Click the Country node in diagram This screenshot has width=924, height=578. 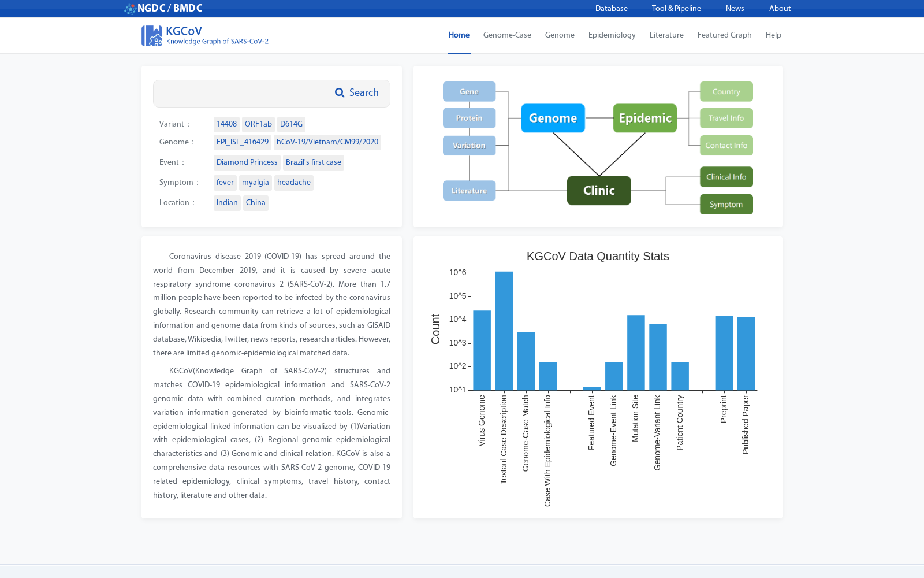tap(726, 91)
